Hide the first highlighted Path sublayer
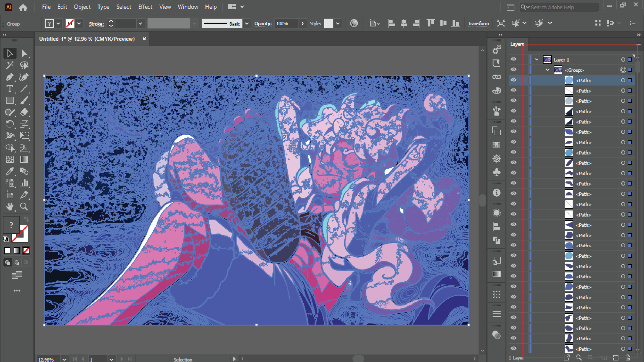Screen dimensions: 644x362 (513, 80)
